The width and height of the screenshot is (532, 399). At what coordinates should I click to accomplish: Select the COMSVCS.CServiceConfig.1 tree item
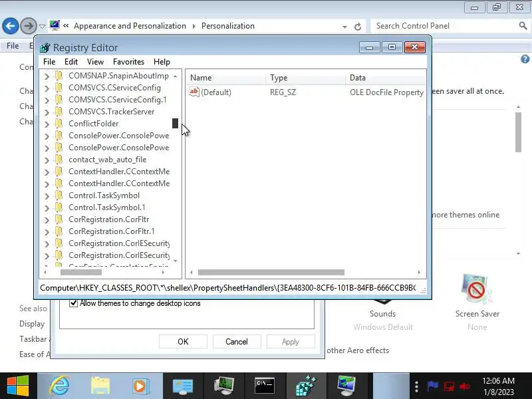118,100
